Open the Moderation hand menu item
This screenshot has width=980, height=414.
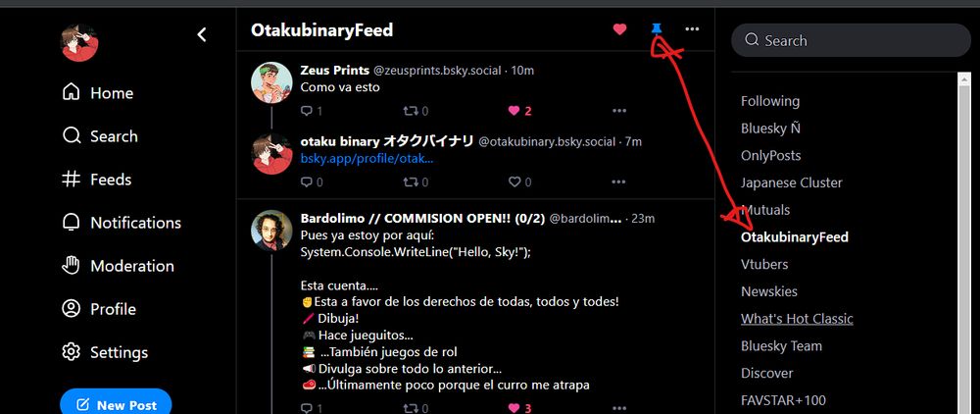pyautogui.click(x=119, y=266)
